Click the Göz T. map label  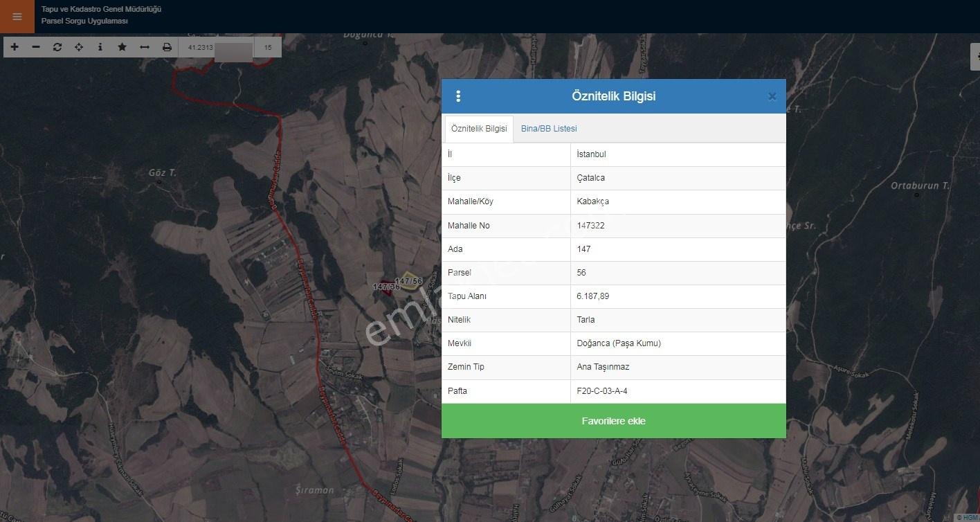(x=163, y=172)
